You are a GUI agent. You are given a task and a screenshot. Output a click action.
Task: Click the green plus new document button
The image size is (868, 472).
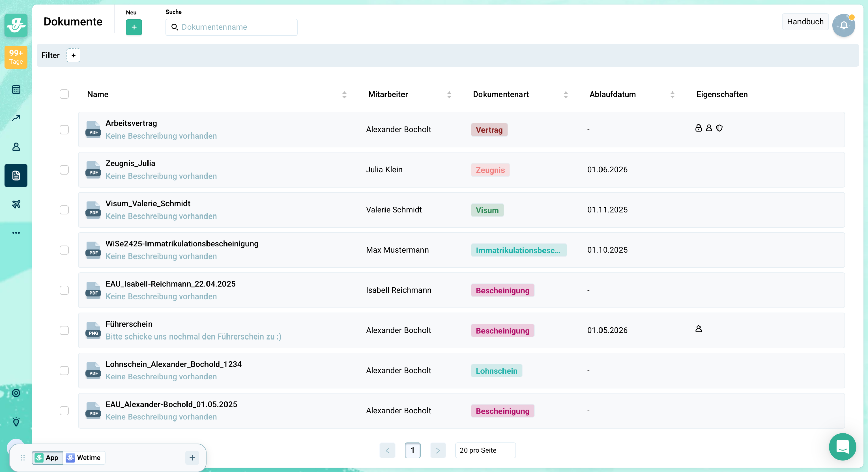(134, 27)
